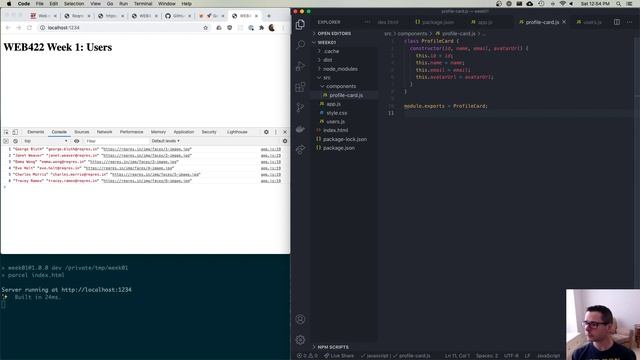Clear the DevTools console
Image resolution: width=640 pixels, height=360 pixels.
point(16,141)
